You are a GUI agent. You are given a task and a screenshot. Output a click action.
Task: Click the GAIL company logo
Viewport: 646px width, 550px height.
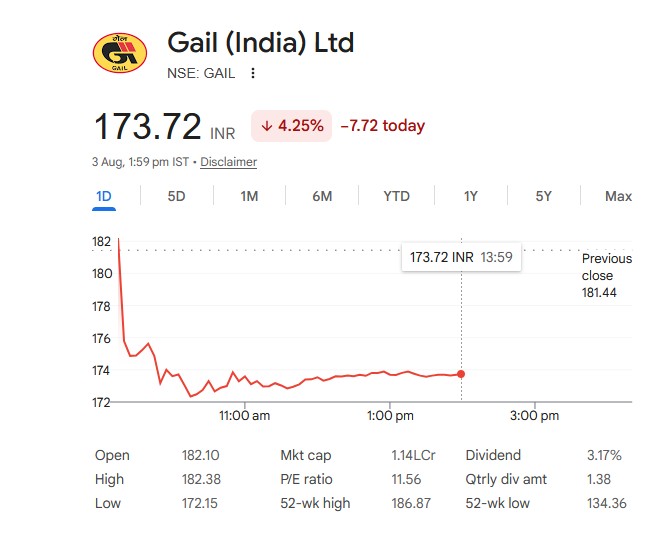pos(120,53)
